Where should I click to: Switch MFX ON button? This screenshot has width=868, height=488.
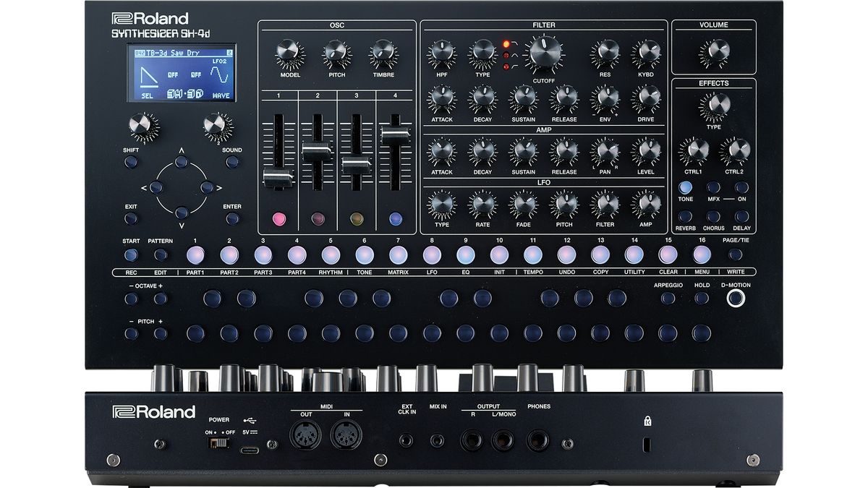[x=741, y=187]
